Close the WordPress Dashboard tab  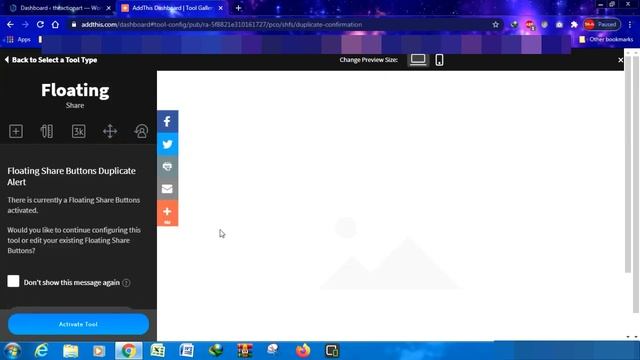109,8
